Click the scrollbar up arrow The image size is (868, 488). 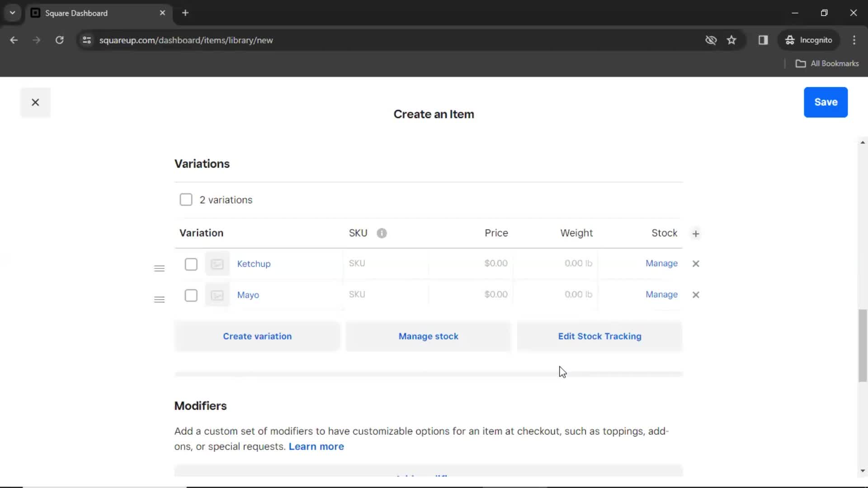863,142
